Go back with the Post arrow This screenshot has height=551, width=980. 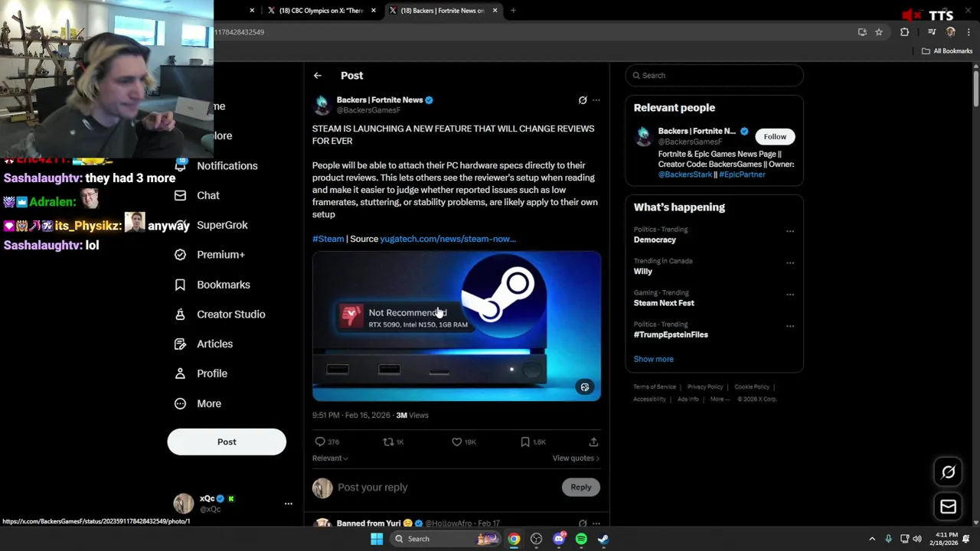(x=317, y=76)
